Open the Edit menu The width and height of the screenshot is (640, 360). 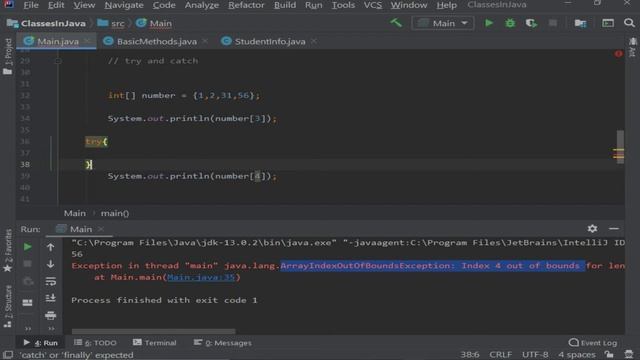point(56,5)
